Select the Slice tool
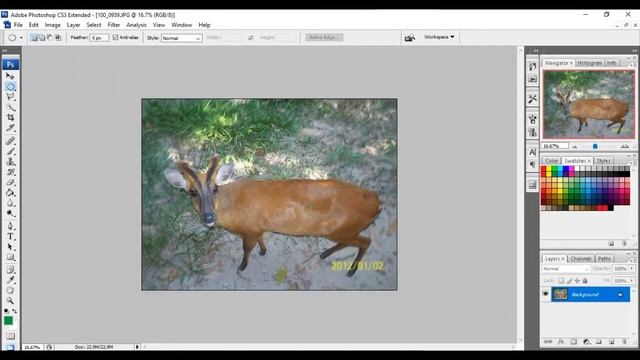The width and height of the screenshot is (640, 360). pyautogui.click(x=10, y=128)
